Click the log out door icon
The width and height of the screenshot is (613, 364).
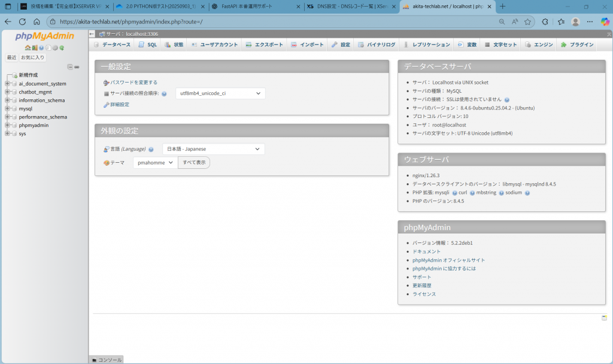pyautogui.click(x=34, y=48)
